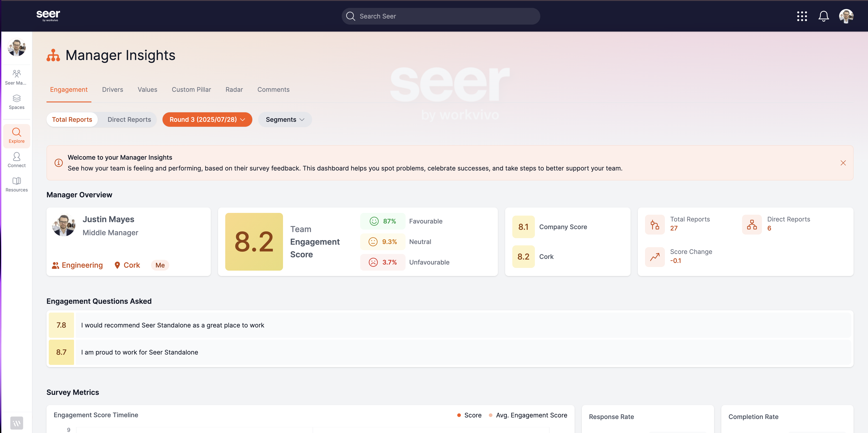
Task: Expand the Segments dropdown
Action: tap(285, 120)
